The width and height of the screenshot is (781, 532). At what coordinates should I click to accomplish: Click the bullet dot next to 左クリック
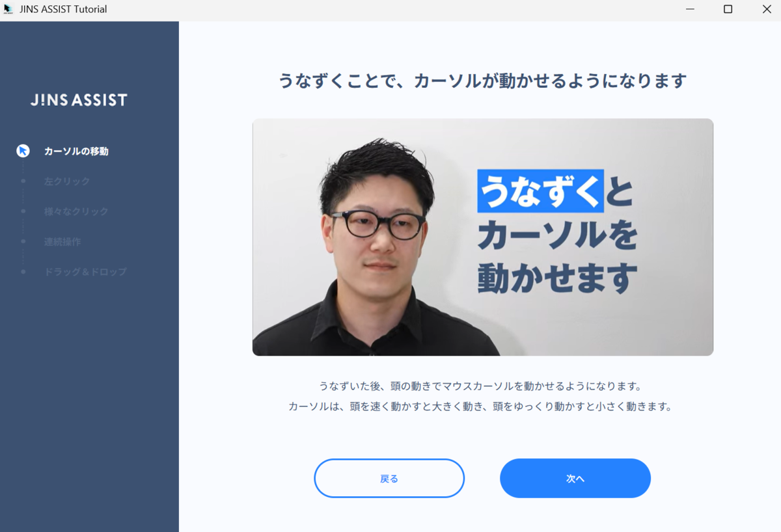click(23, 181)
